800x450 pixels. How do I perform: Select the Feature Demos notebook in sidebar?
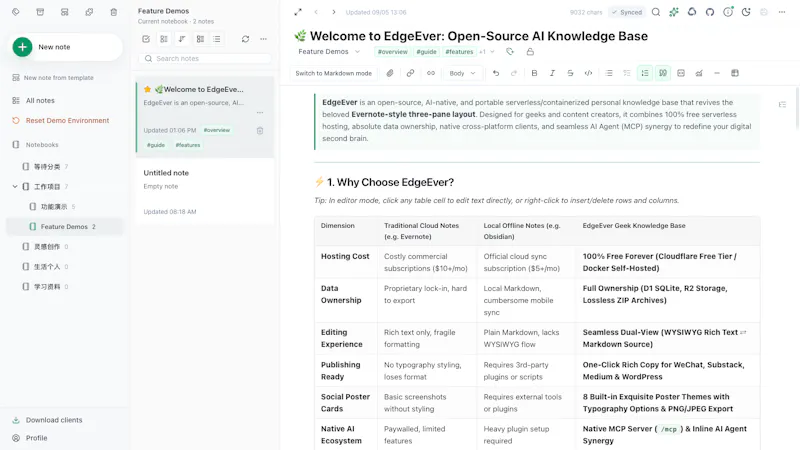(x=65, y=227)
